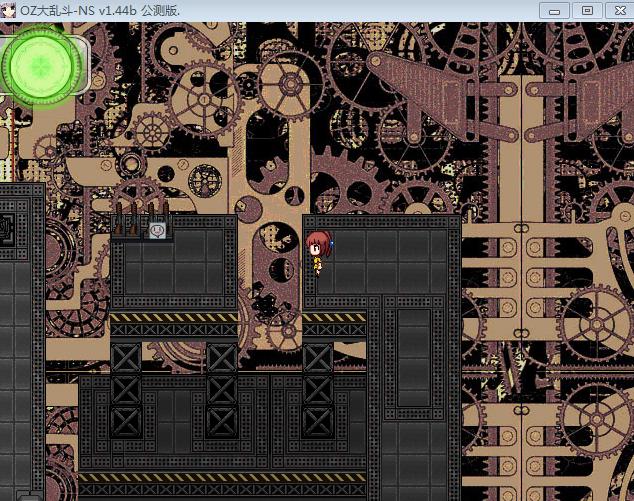Minimize the OZ大乱斗 game window
Viewport: 634px width, 501px height.
click(x=554, y=11)
